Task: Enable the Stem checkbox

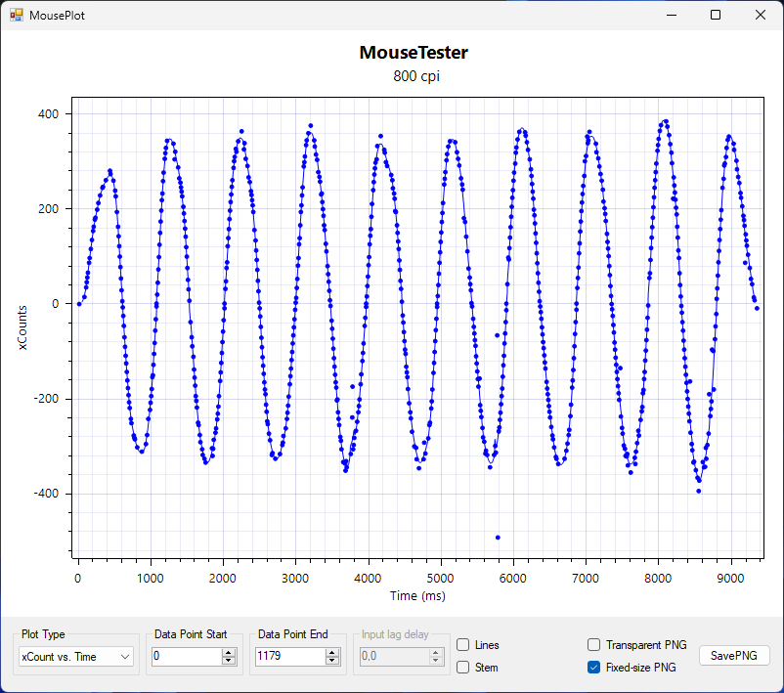Action: 463,668
